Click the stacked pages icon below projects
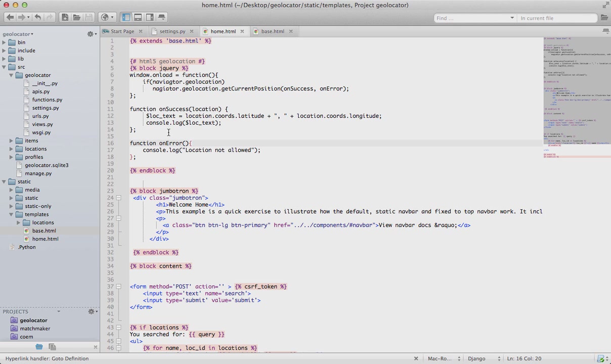This screenshot has height=364, width=611. (x=52, y=347)
